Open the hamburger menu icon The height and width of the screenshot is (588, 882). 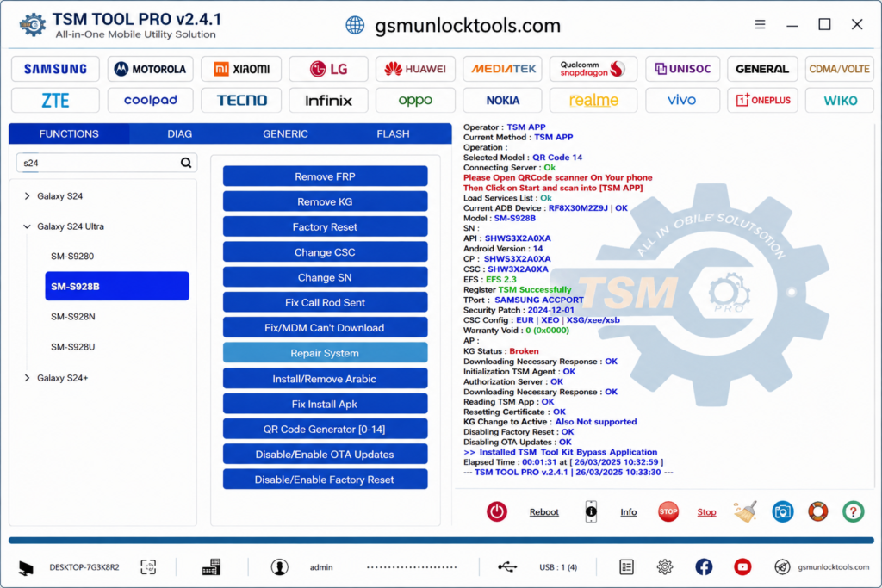click(x=760, y=24)
